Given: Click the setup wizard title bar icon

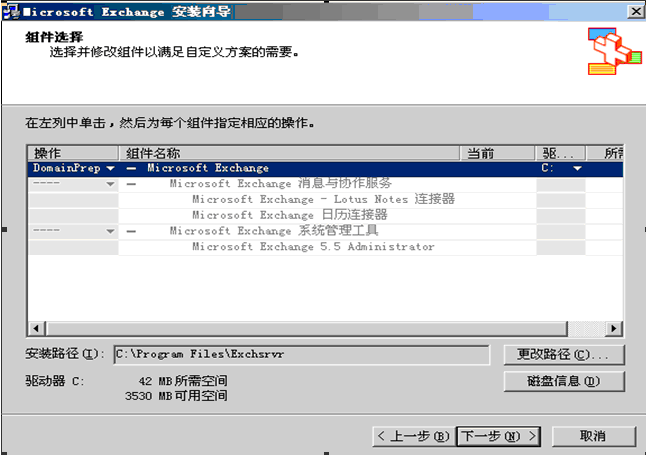Looking at the screenshot, I should pos(11,12).
